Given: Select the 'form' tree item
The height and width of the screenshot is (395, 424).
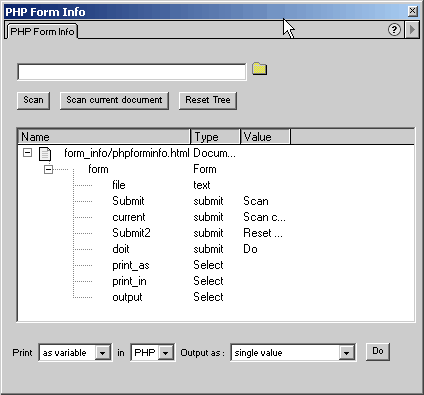Looking at the screenshot, I should [98, 169].
